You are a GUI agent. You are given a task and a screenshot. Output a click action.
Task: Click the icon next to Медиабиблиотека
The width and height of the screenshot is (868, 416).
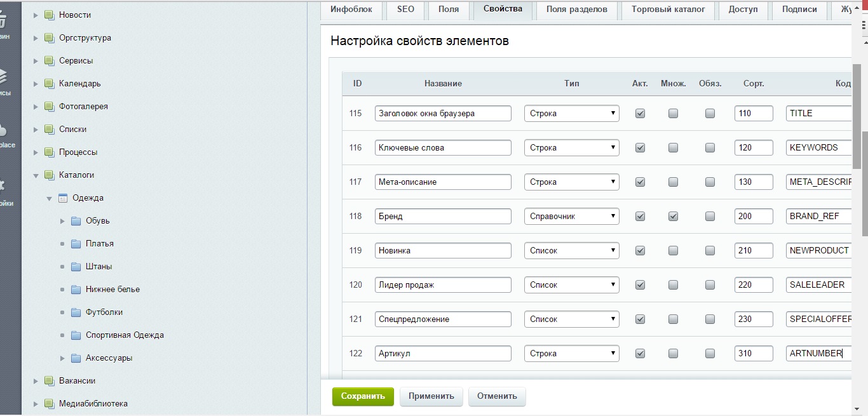pos(50,404)
